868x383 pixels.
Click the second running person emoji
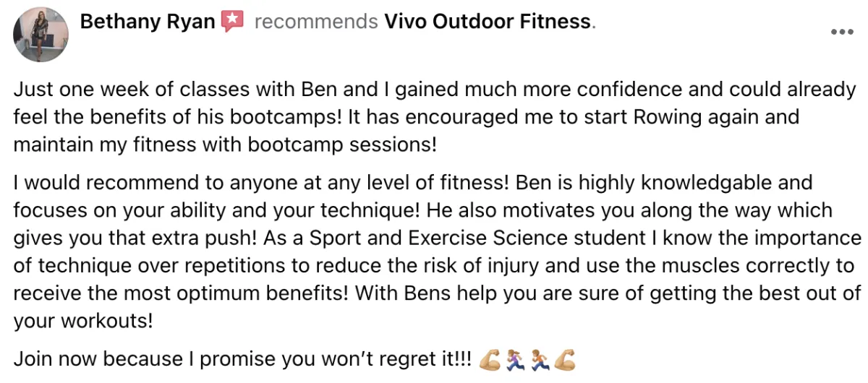click(540, 359)
